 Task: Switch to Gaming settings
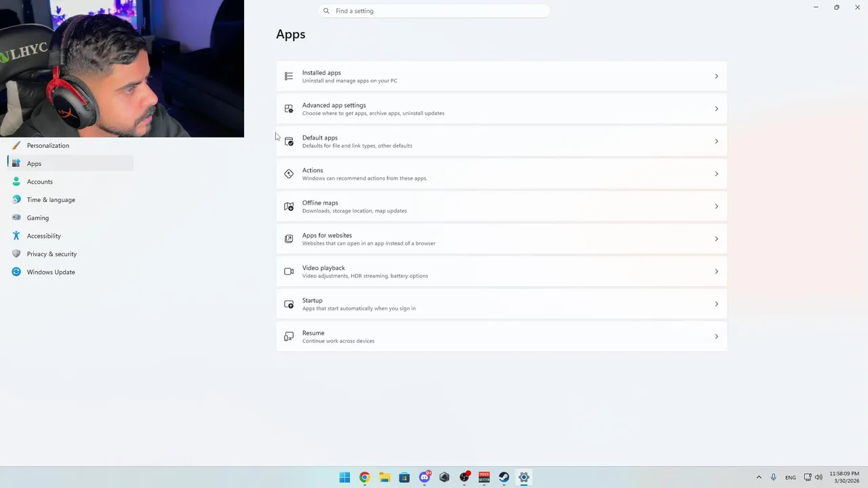pos(71,218)
